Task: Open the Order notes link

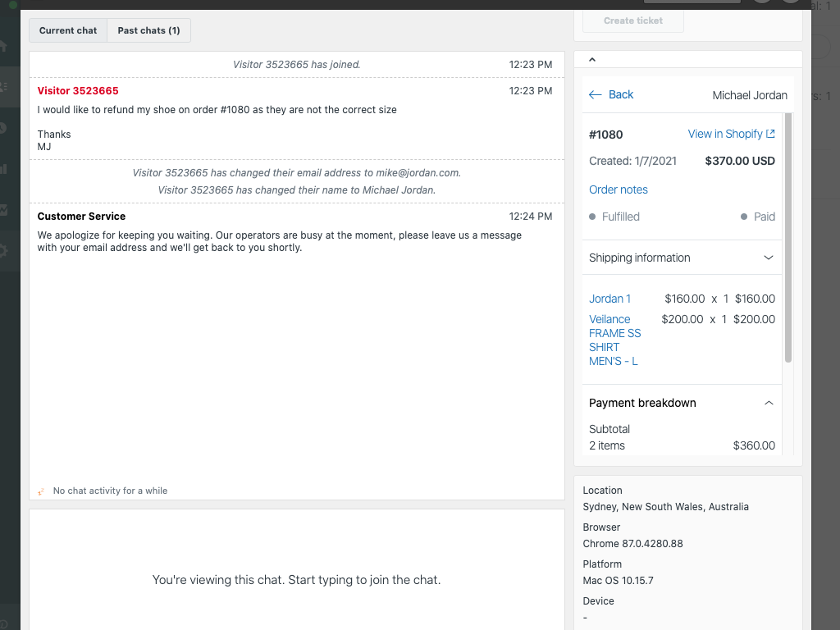Action: [x=618, y=189]
